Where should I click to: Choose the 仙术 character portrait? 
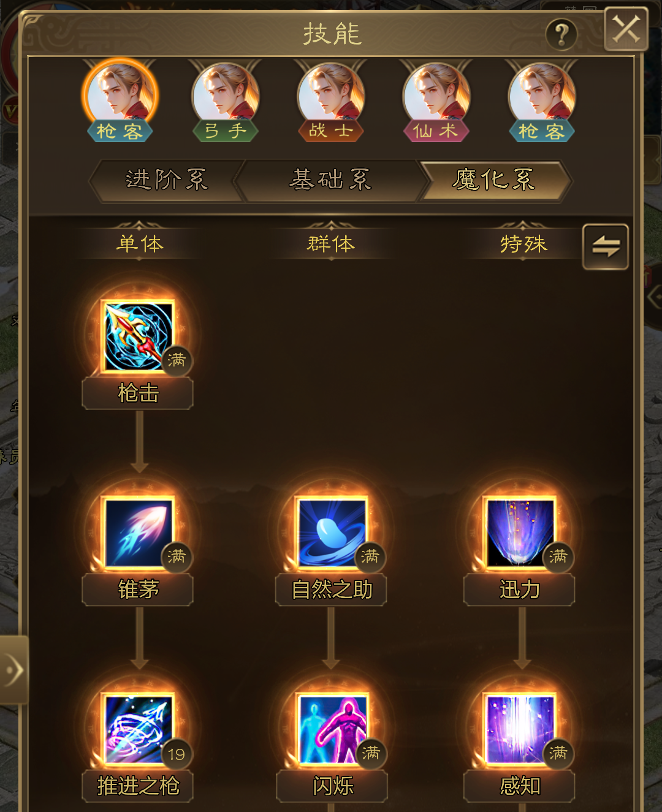tap(436, 101)
